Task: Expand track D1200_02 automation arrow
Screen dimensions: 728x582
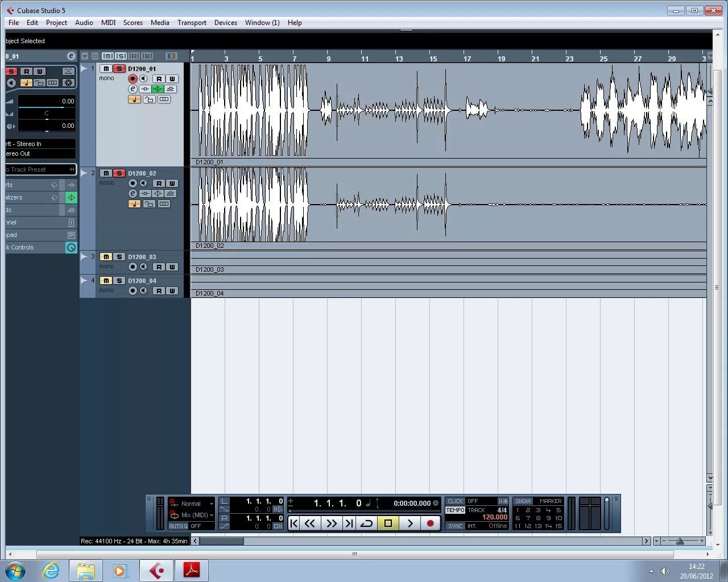Action: (x=84, y=173)
